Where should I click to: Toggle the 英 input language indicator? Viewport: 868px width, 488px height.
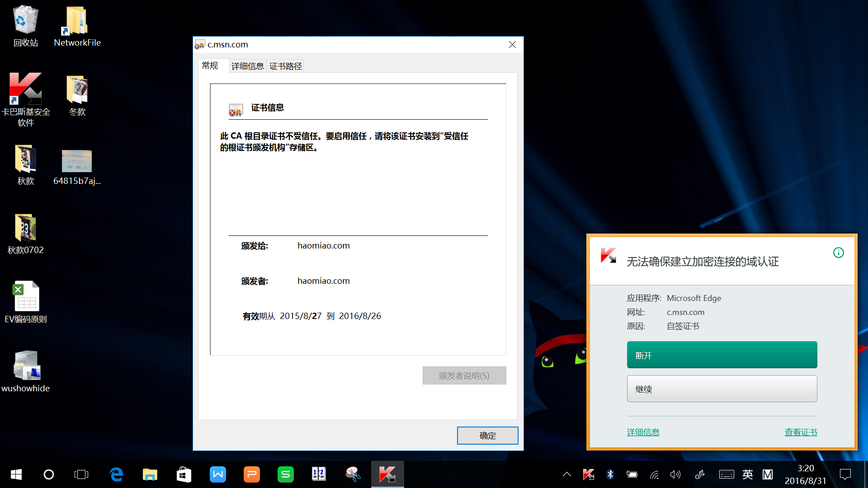click(x=748, y=474)
